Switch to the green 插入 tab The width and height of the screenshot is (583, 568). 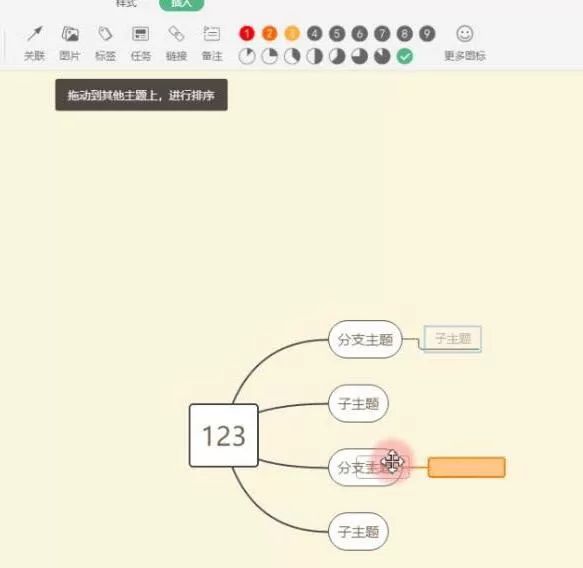click(181, 4)
